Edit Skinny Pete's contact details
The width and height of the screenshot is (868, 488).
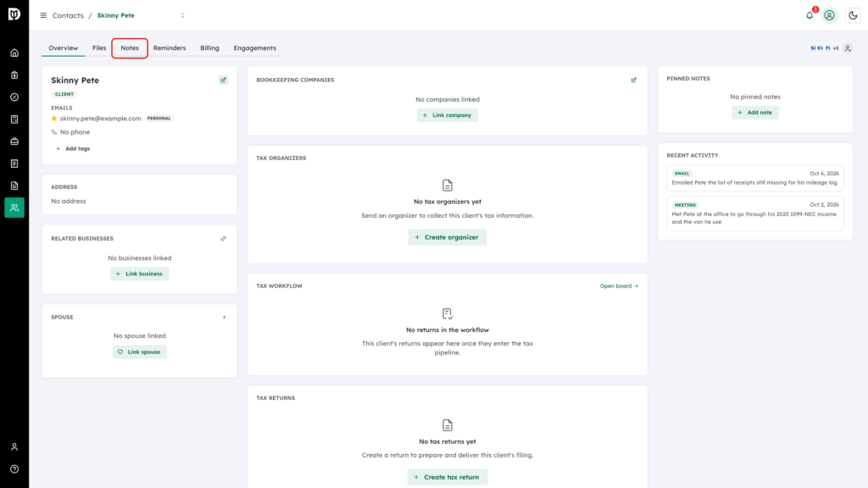[224, 80]
